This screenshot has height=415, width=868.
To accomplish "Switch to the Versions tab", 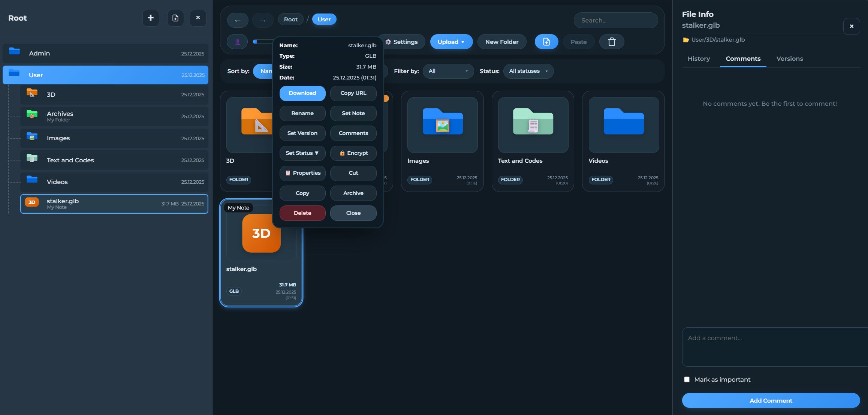I will [x=789, y=58].
